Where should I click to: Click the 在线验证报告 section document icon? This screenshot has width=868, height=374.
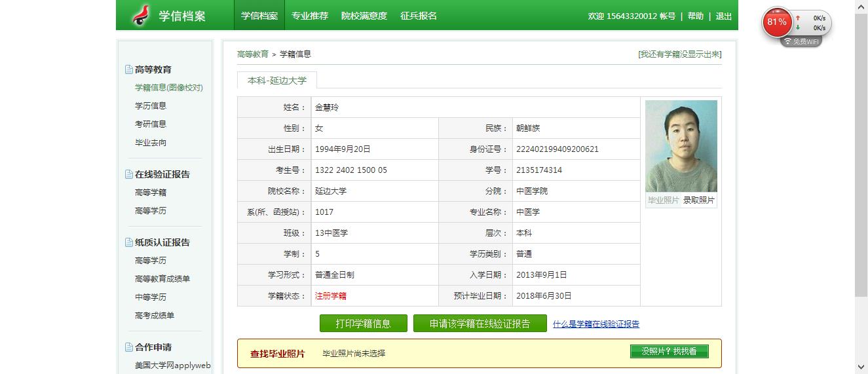[x=129, y=174]
